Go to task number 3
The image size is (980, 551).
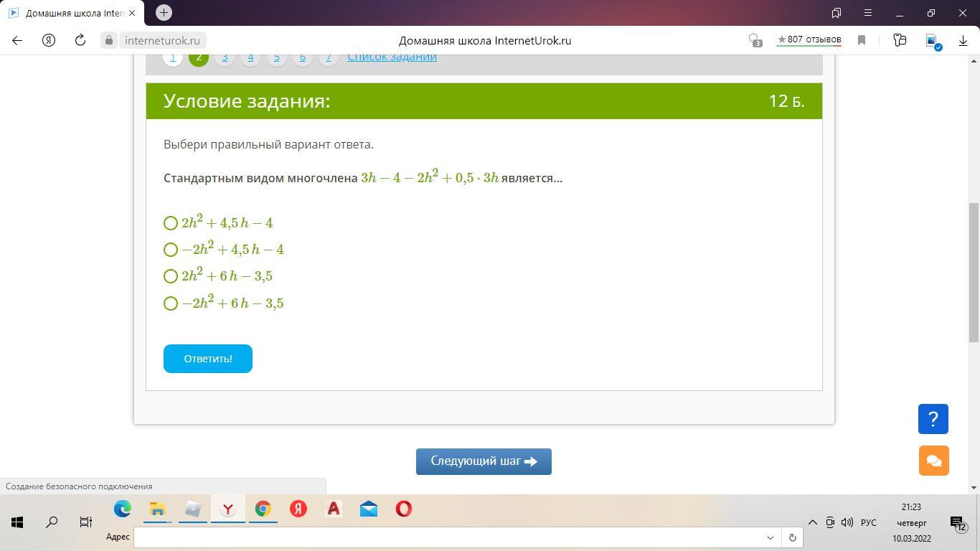pos(225,57)
